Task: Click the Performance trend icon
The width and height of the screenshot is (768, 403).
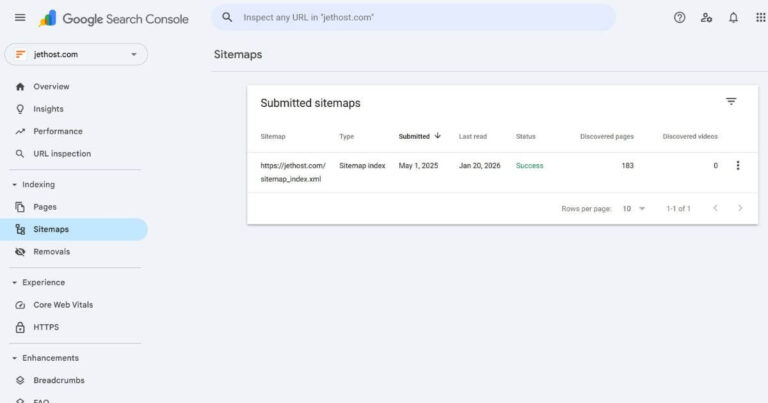Action: pos(20,131)
